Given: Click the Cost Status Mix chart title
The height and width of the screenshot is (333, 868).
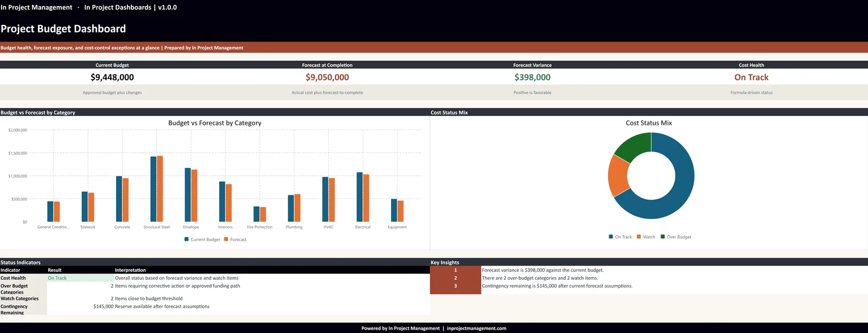Looking at the screenshot, I should 649,123.
